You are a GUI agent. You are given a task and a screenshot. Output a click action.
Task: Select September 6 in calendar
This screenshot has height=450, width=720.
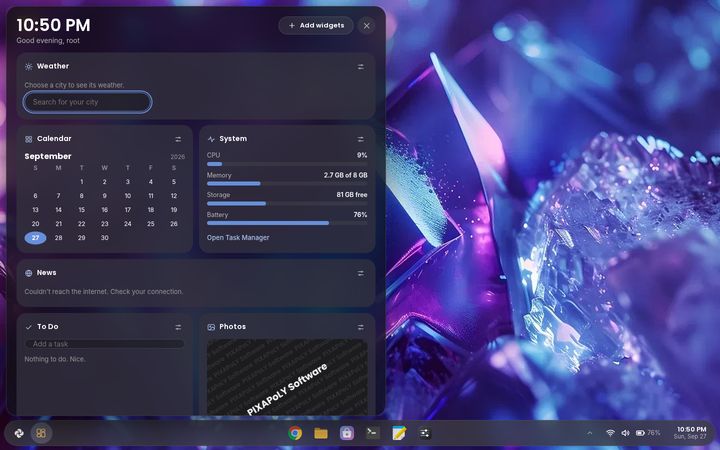coord(35,196)
